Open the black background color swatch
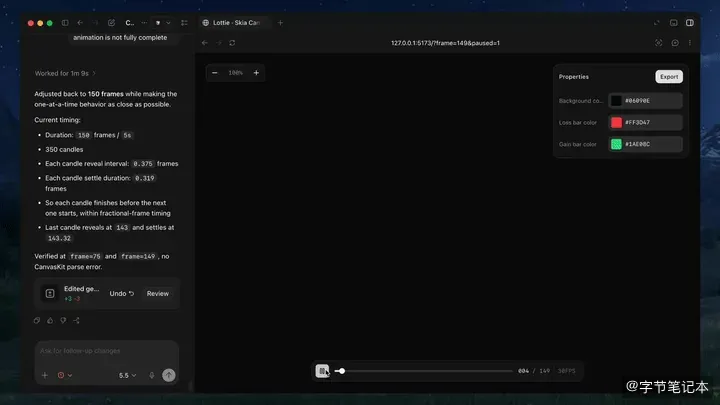Image resolution: width=720 pixels, height=405 pixels. pyautogui.click(x=616, y=101)
